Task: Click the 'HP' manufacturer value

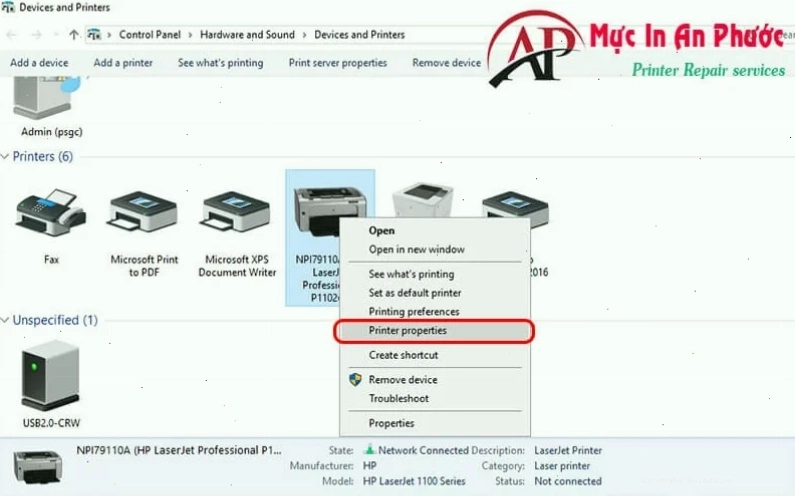Action: [x=370, y=466]
